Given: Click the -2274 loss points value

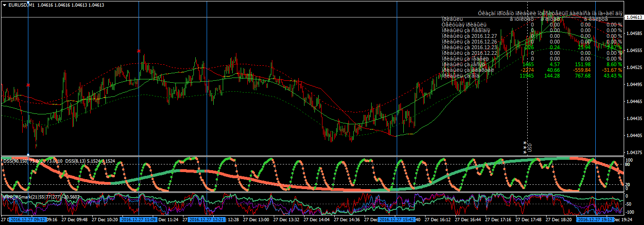Looking at the screenshot, I should (x=527, y=70).
